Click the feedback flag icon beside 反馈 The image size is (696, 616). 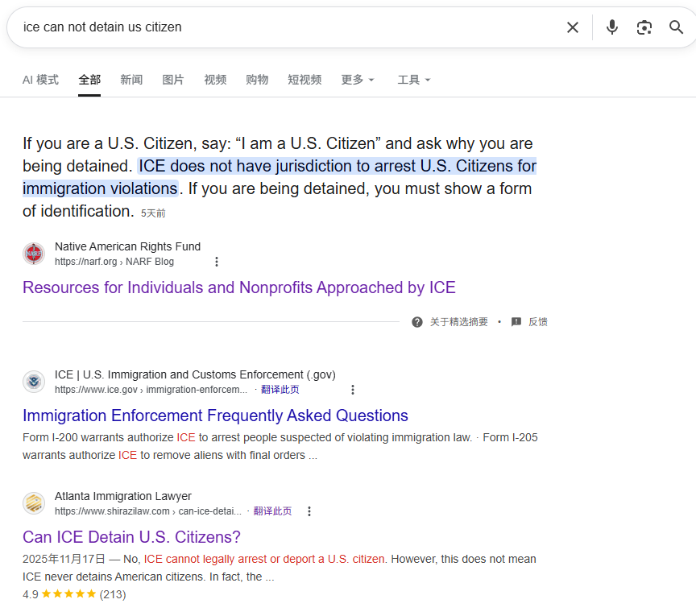pyautogui.click(x=516, y=322)
